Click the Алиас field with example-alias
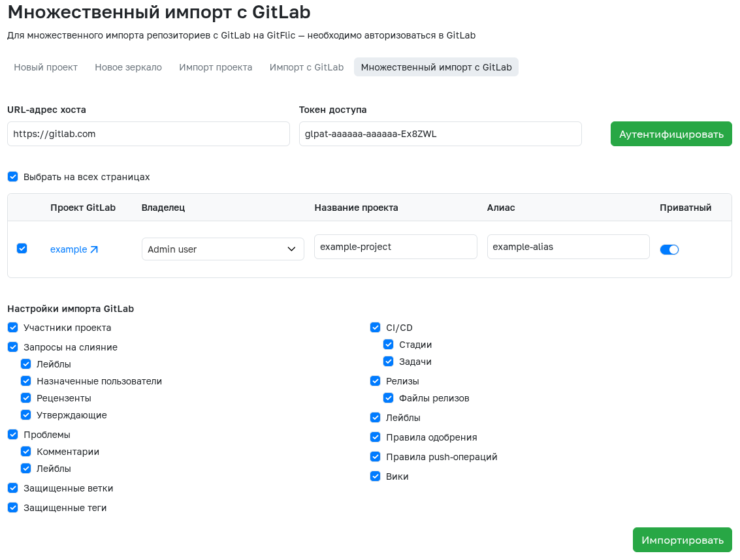740x560 pixels. click(x=568, y=247)
